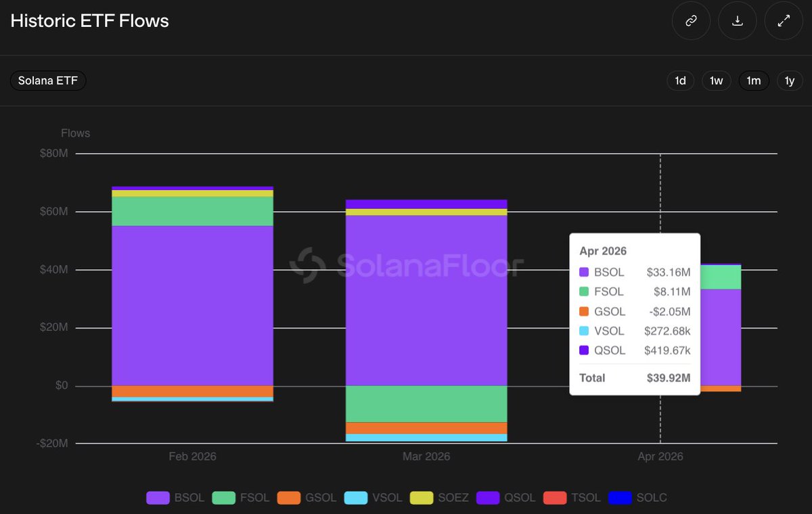
Task: Toggle FSOL series in legend
Action: (241, 498)
